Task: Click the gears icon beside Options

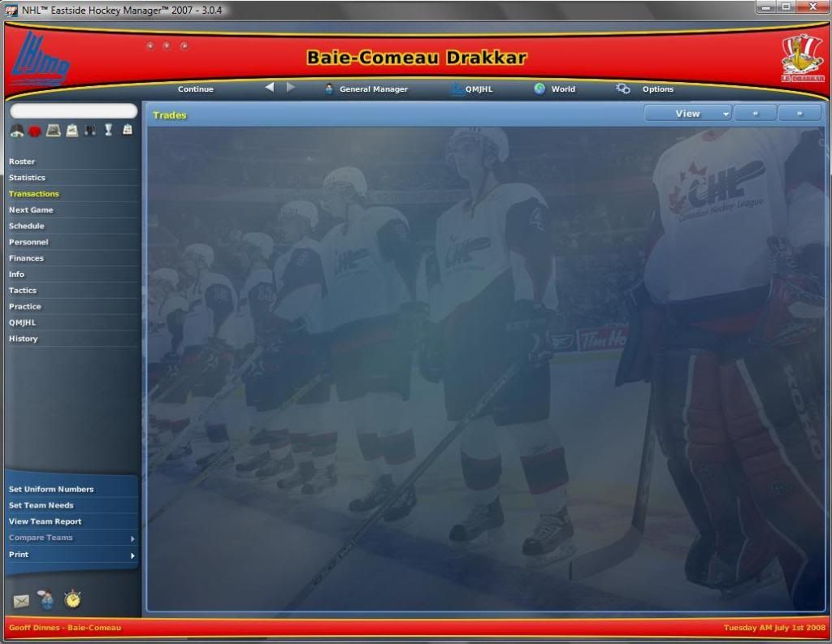Action: click(623, 89)
